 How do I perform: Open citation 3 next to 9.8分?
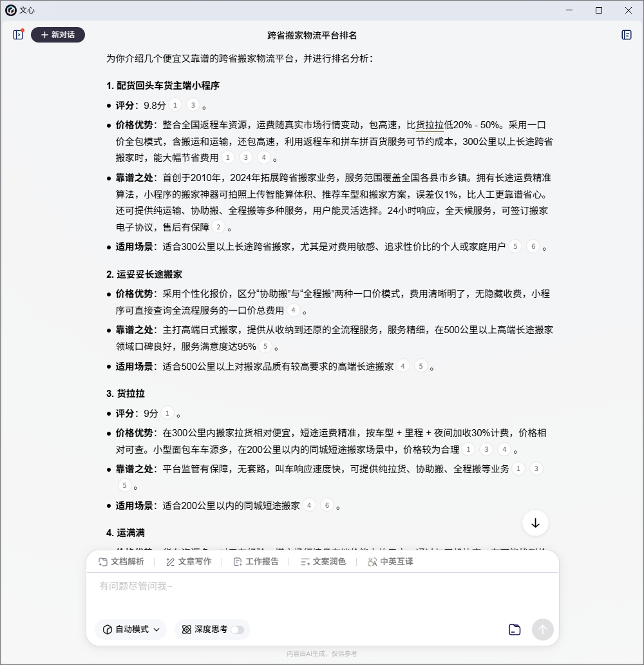click(x=193, y=105)
